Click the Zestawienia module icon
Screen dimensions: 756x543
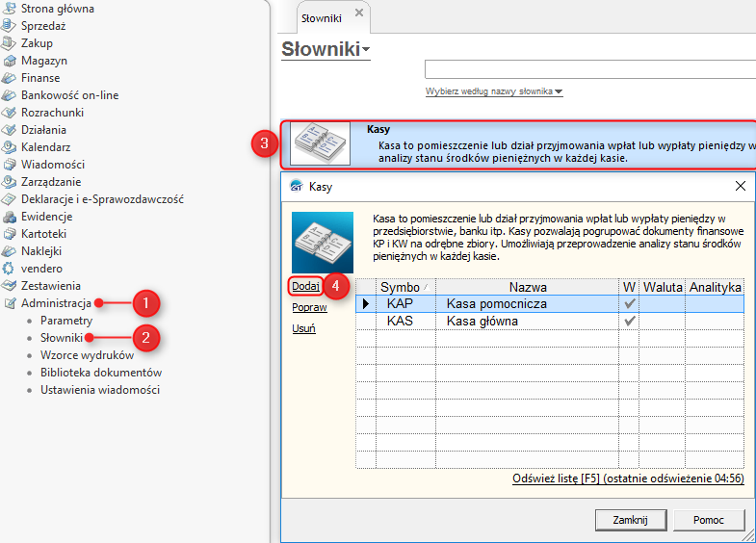[x=9, y=286]
